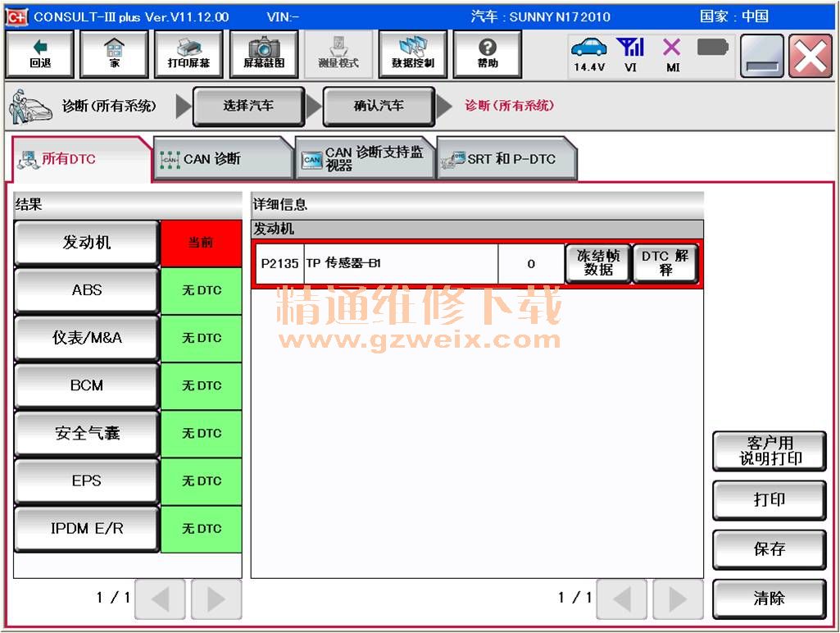
Task: Take a screen capture (屏幕截图)
Action: pos(264,55)
